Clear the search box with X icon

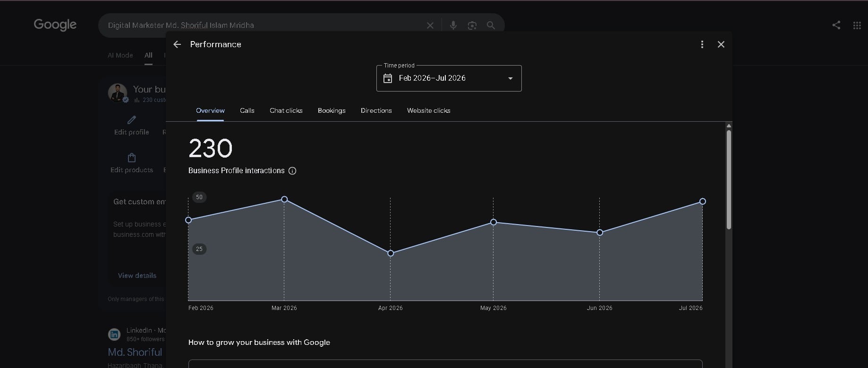tap(430, 25)
